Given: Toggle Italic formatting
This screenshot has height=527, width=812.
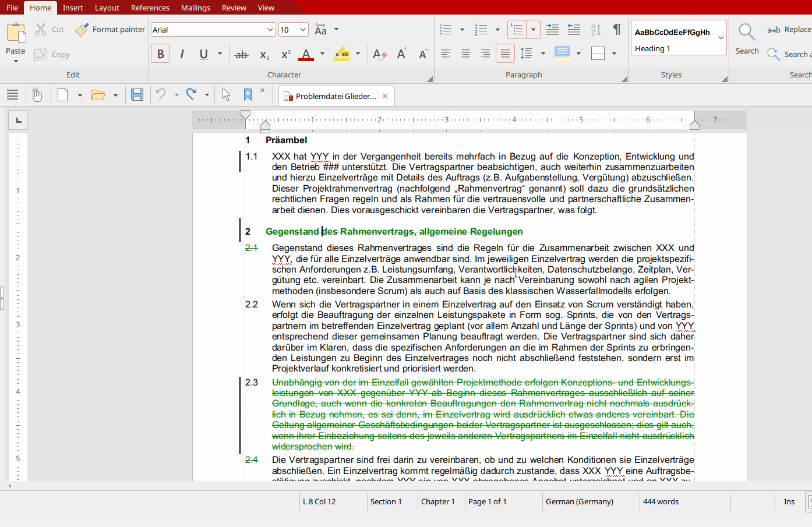Looking at the screenshot, I should pos(182,54).
